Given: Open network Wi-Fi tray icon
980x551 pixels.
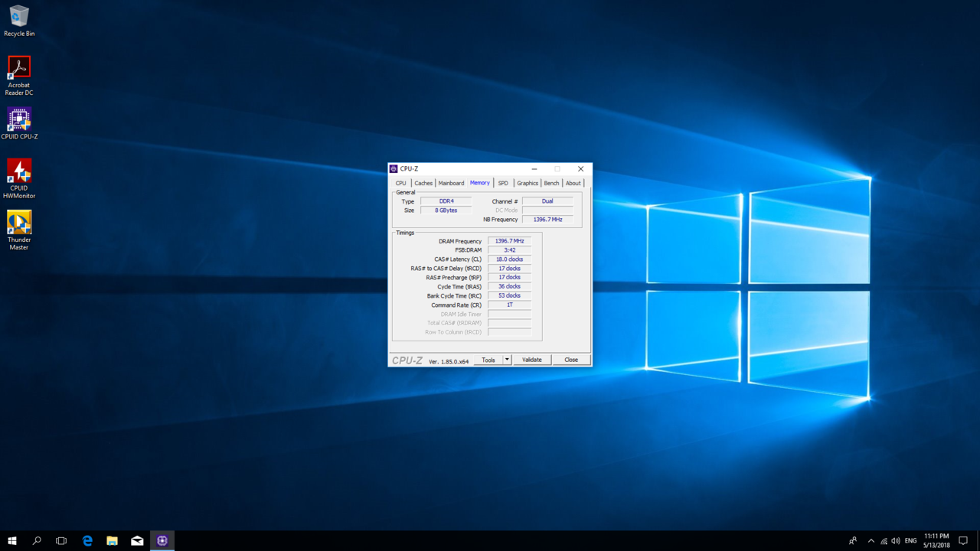Looking at the screenshot, I should tap(884, 541).
